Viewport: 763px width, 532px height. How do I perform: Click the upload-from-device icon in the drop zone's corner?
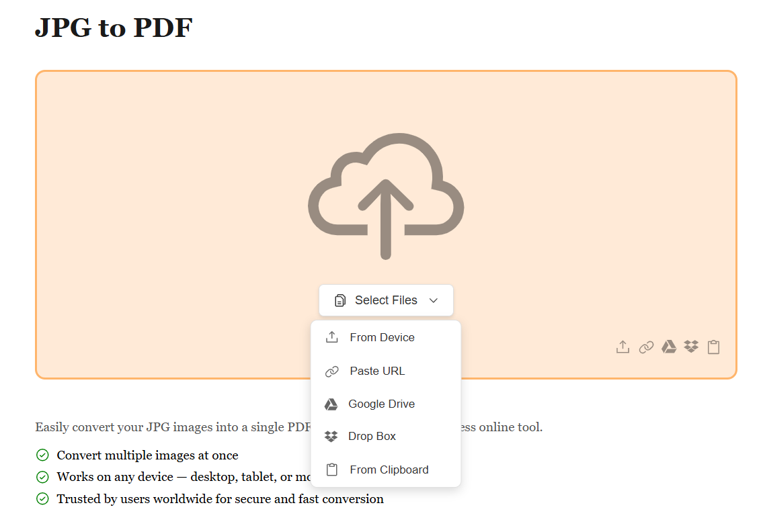coord(623,347)
